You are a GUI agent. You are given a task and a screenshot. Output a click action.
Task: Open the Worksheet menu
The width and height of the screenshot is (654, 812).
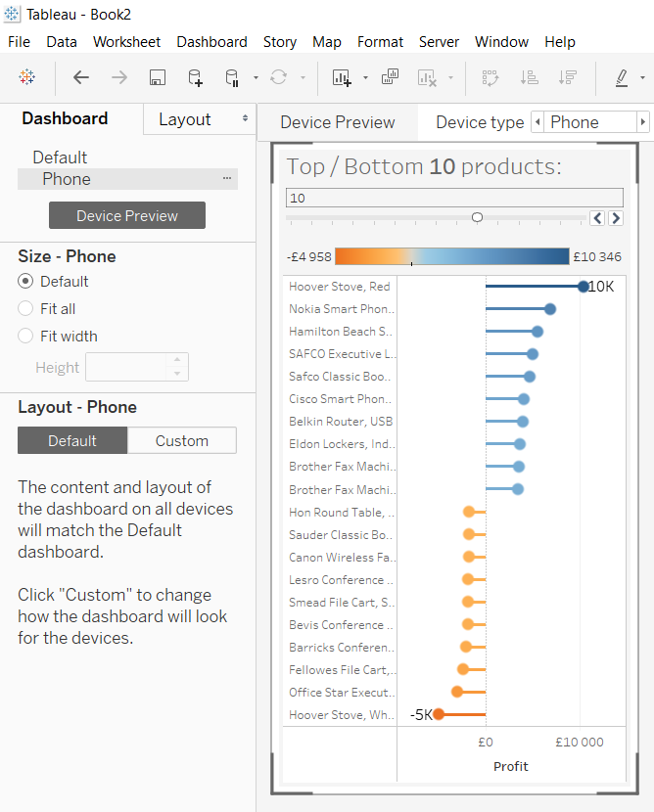pos(126,42)
